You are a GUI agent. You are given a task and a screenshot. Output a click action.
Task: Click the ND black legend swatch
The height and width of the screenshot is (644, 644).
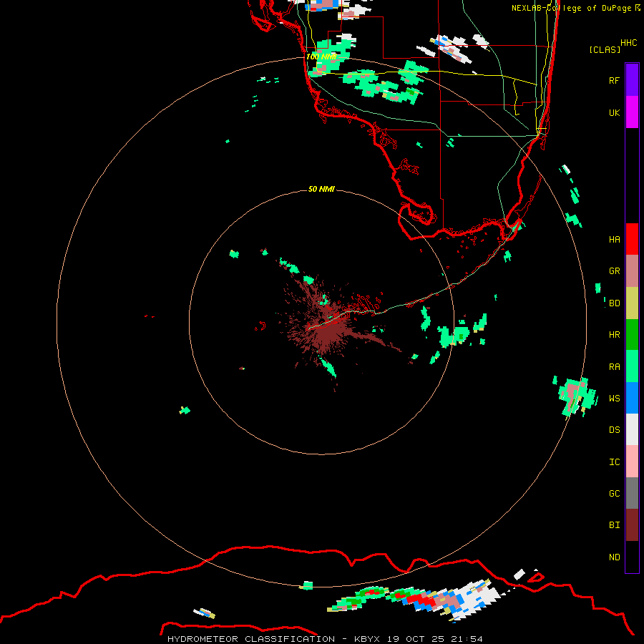coord(632,557)
